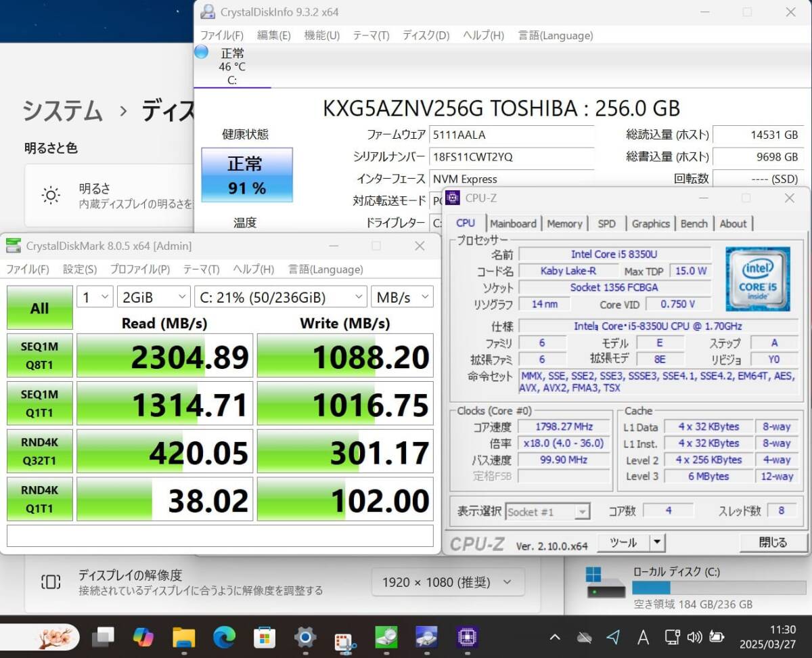Toggle the IME input indicator 'A'
812x658 pixels.
pyautogui.click(x=644, y=637)
